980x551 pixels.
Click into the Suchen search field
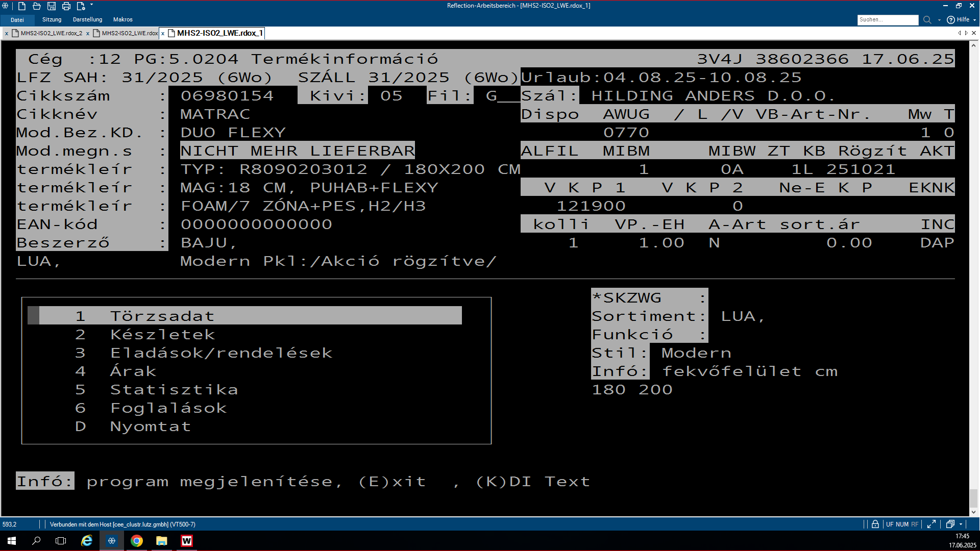(x=887, y=20)
